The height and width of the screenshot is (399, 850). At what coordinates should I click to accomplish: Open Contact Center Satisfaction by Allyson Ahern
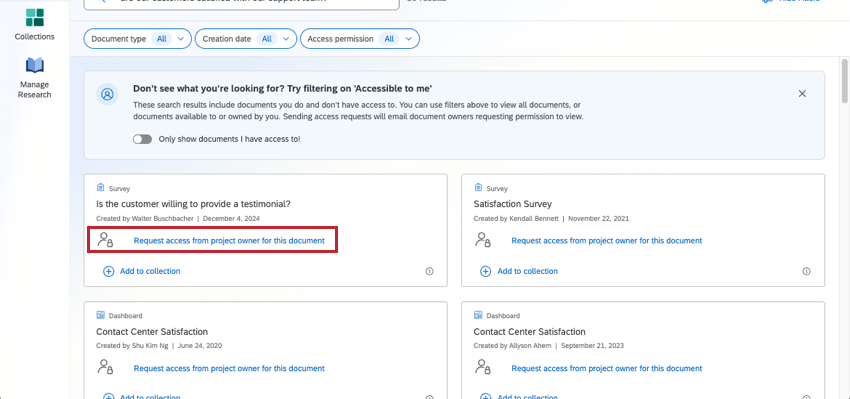[x=529, y=331]
